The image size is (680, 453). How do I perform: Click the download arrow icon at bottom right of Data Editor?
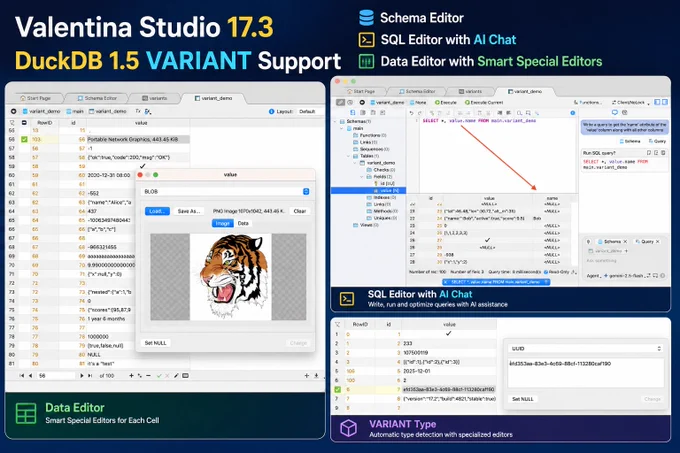316,376
